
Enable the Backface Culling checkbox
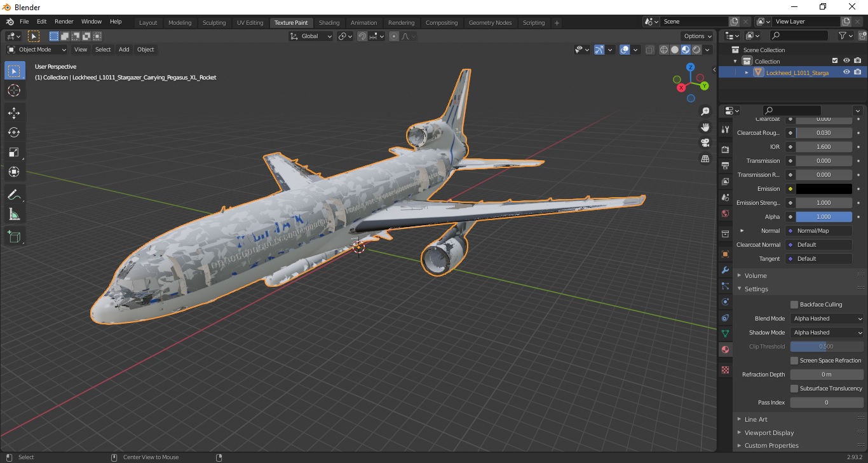[x=794, y=305]
